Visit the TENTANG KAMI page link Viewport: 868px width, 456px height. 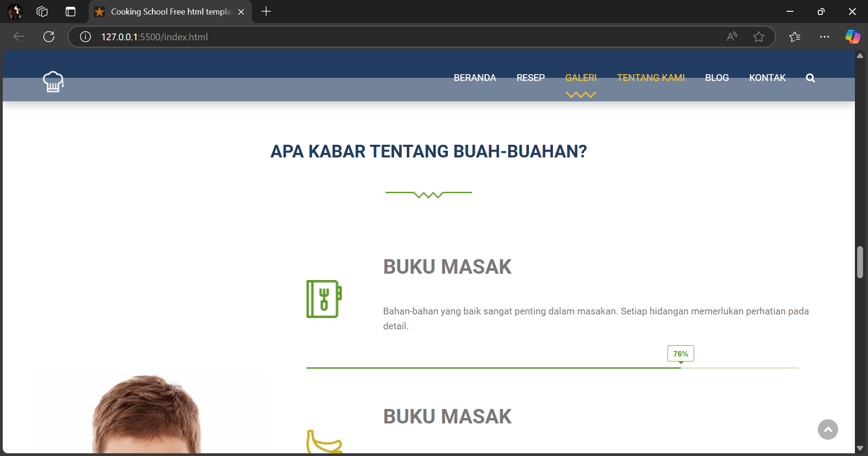[651, 78]
